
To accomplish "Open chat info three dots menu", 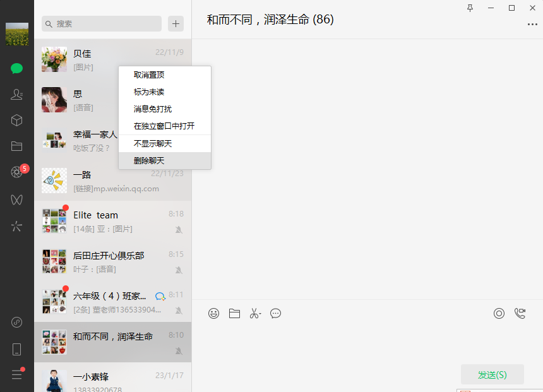I will tap(532, 24).
